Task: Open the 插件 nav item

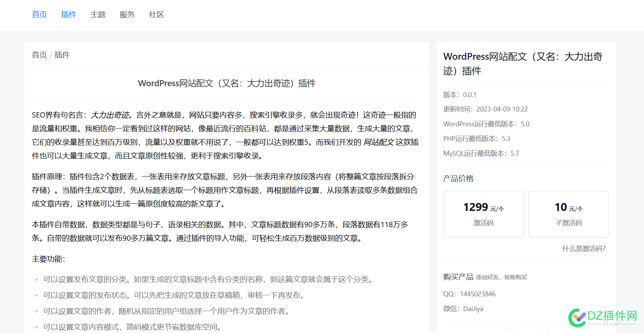Action: click(68, 14)
